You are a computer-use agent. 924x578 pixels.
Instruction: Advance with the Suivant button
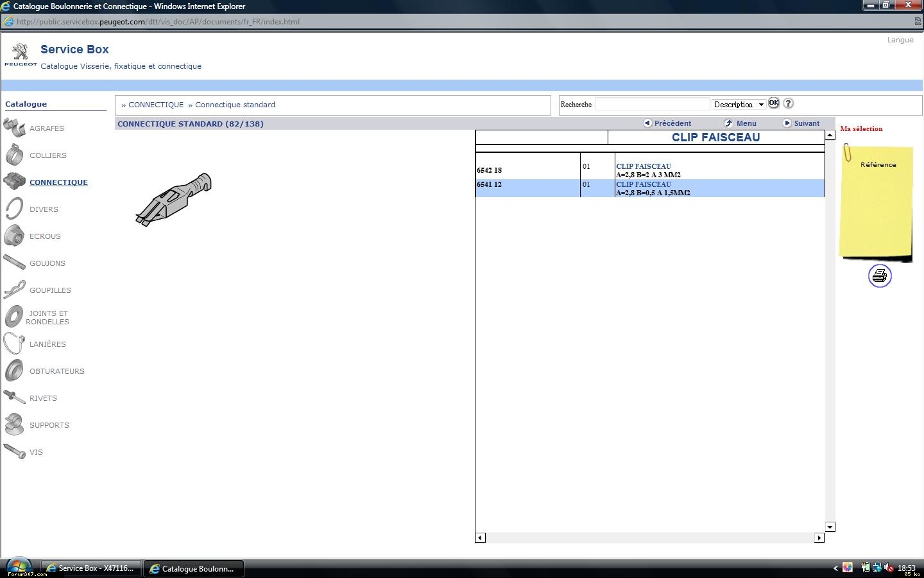tap(801, 123)
